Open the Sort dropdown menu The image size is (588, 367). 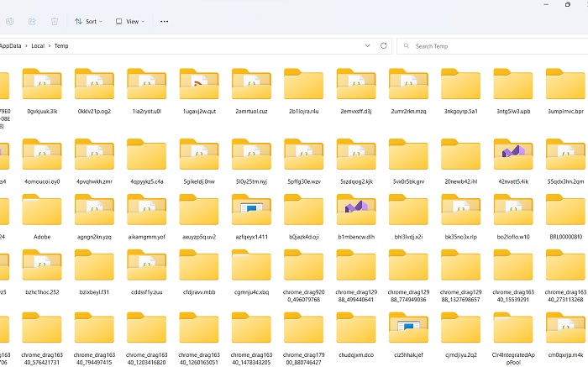(85, 21)
